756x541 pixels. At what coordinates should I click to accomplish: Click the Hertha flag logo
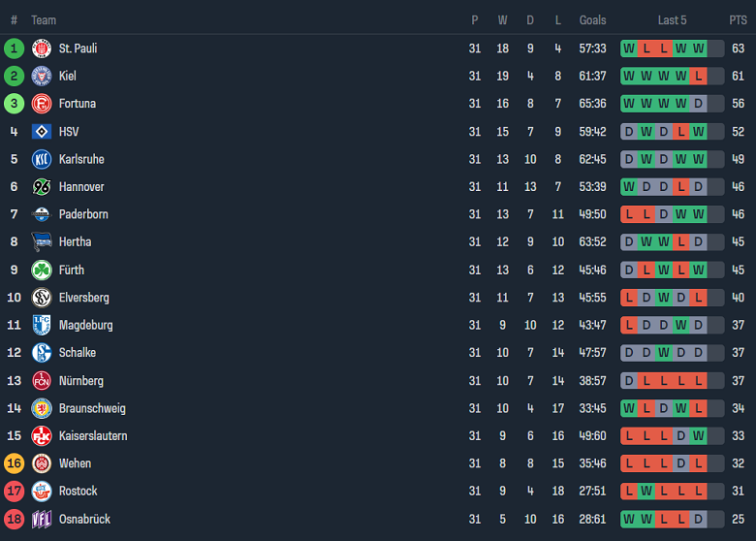pyautogui.click(x=42, y=242)
